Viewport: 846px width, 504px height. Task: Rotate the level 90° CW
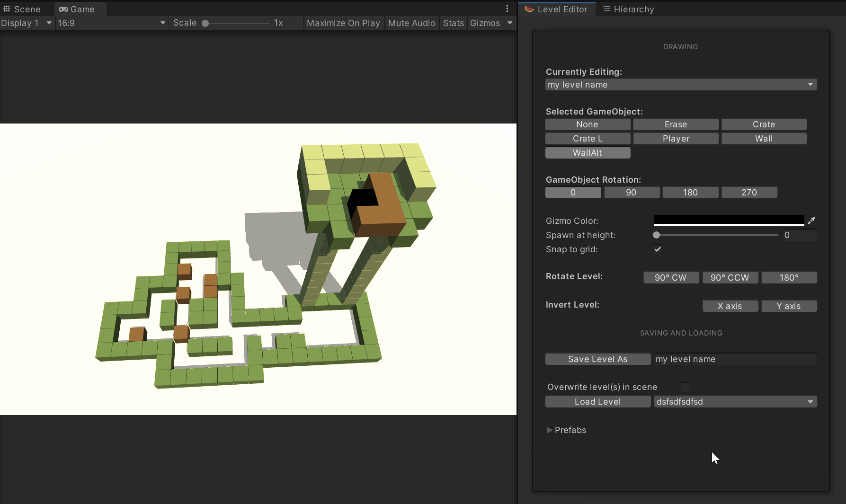coord(671,277)
